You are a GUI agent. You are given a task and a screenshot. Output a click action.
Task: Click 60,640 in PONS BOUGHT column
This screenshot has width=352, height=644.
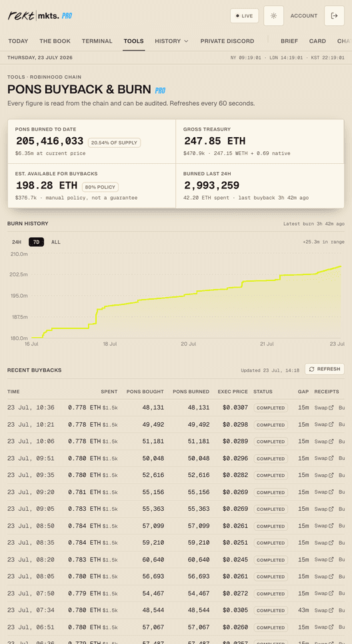(x=154, y=559)
